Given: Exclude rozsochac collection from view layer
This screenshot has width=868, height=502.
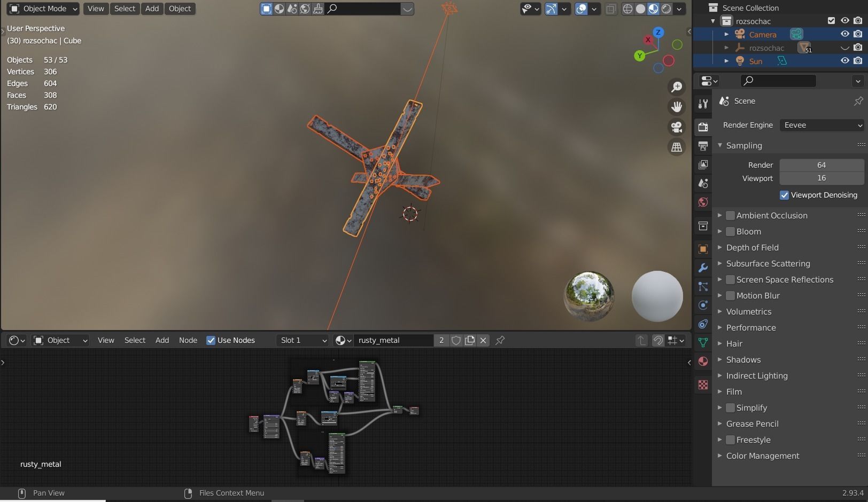Looking at the screenshot, I should coord(831,21).
